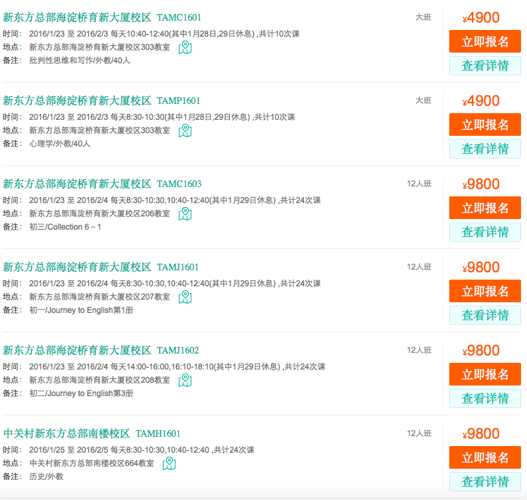
Task: Click note 历史/外教
Action: [46, 476]
